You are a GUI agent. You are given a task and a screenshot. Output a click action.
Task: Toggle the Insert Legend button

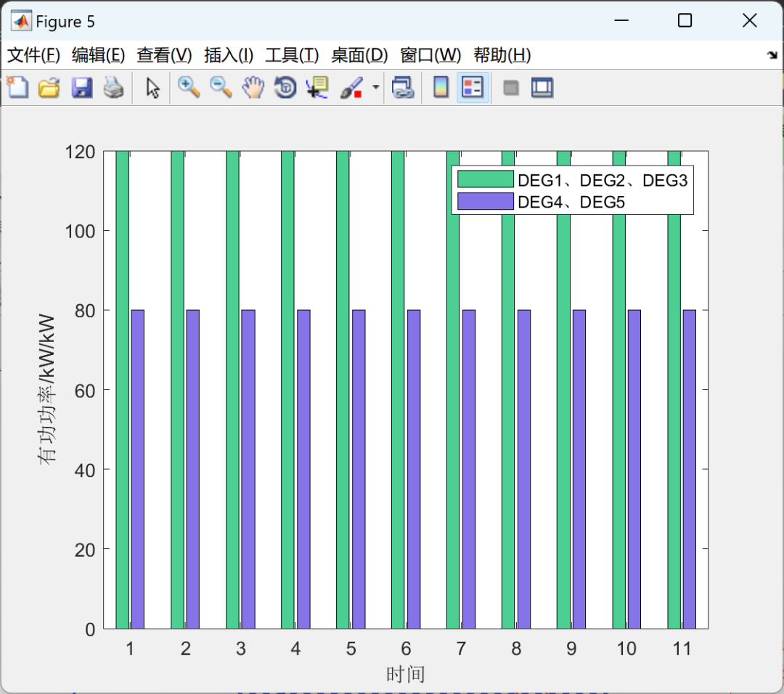coord(473,88)
